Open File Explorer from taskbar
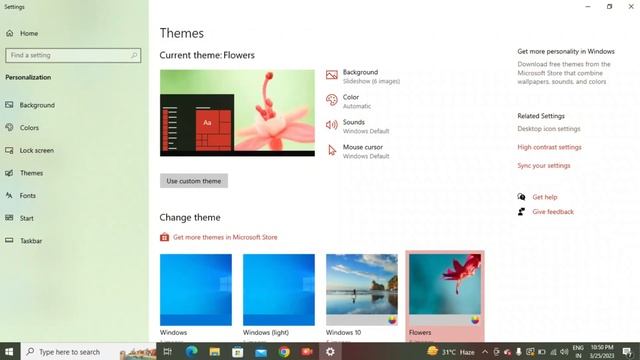This screenshot has width=640, height=360. tap(215, 351)
